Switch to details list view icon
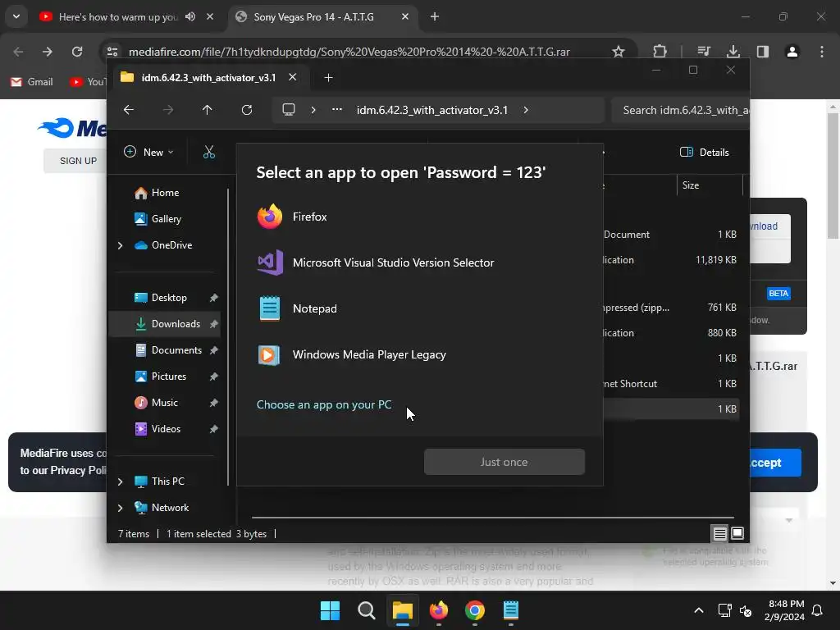 pyautogui.click(x=719, y=533)
